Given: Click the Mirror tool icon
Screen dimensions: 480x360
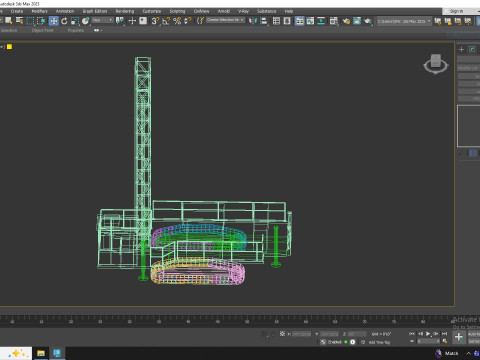Looking at the screenshot, I should pyautogui.click(x=252, y=21).
